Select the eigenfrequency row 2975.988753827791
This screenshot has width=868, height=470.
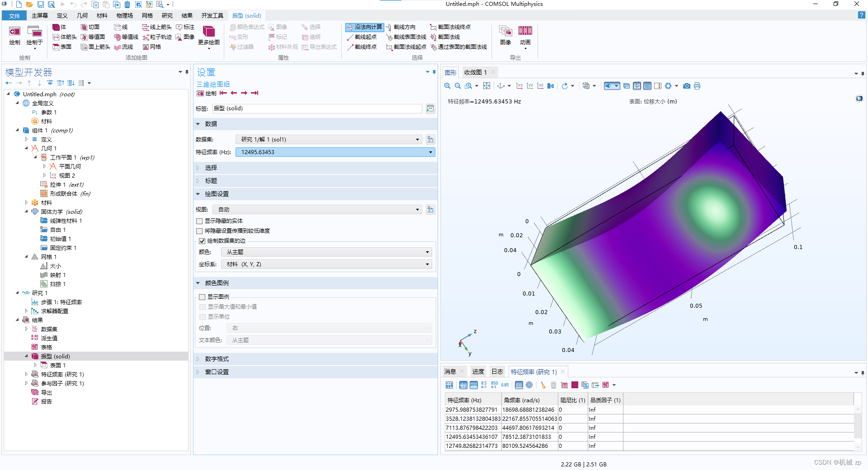[x=472, y=409]
